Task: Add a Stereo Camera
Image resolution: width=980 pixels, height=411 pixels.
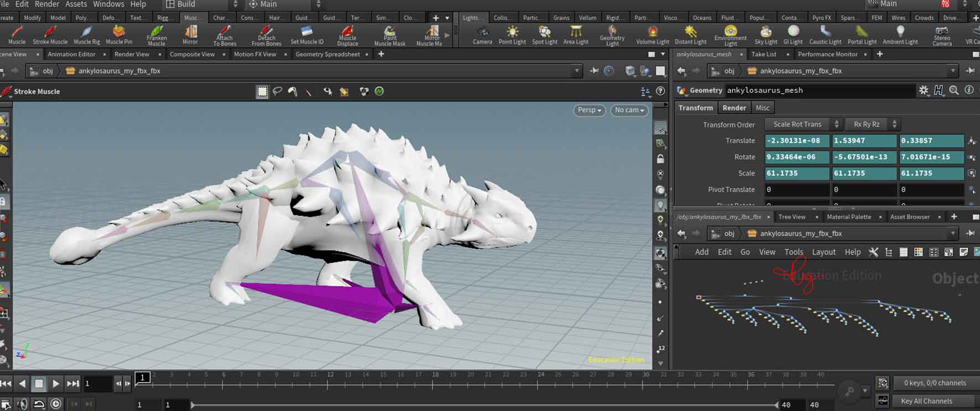Action: click(x=942, y=35)
